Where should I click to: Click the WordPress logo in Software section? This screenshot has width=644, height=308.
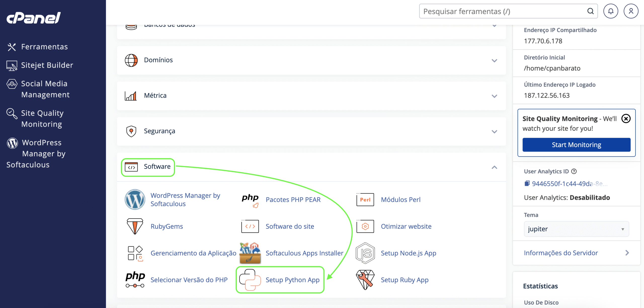coord(135,199)
